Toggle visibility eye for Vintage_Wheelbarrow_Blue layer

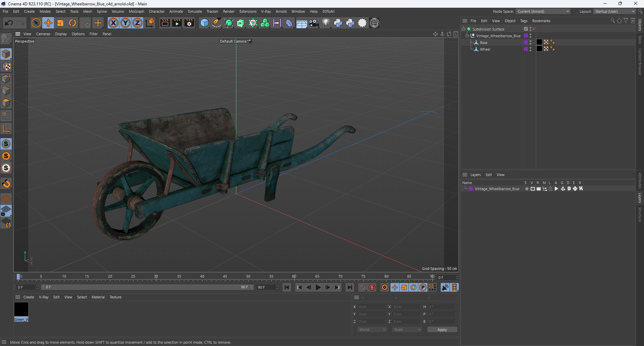pos(533,189)
